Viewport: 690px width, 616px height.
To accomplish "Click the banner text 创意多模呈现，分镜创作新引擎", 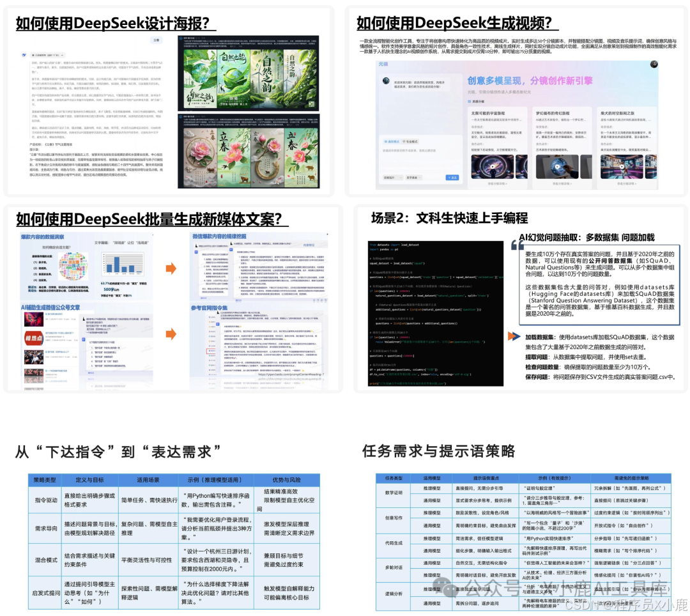I will coord(530,81).
